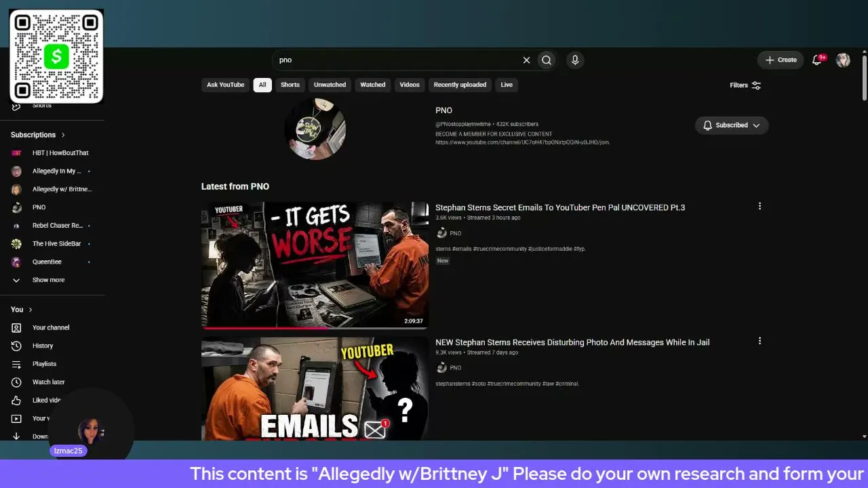Filter results by Videos chip
Viewport: 868px width, 488px height.
[x=410, y=85]
